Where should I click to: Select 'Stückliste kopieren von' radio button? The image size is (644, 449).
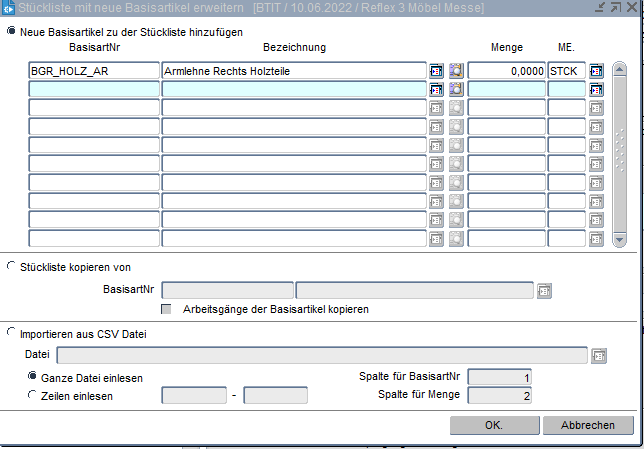click(x=12, y=267)
